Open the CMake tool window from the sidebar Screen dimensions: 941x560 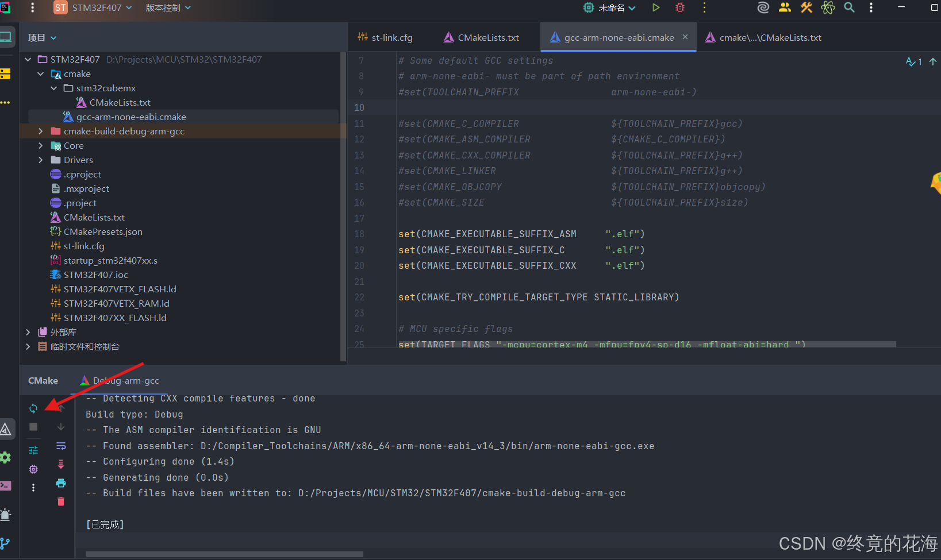click(x=6, y=429)
